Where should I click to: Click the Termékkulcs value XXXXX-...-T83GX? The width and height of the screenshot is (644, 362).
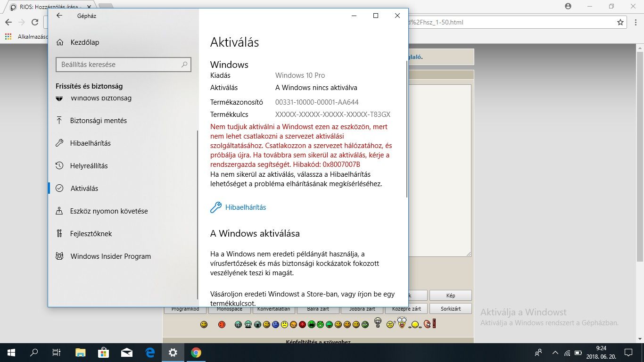333,115
